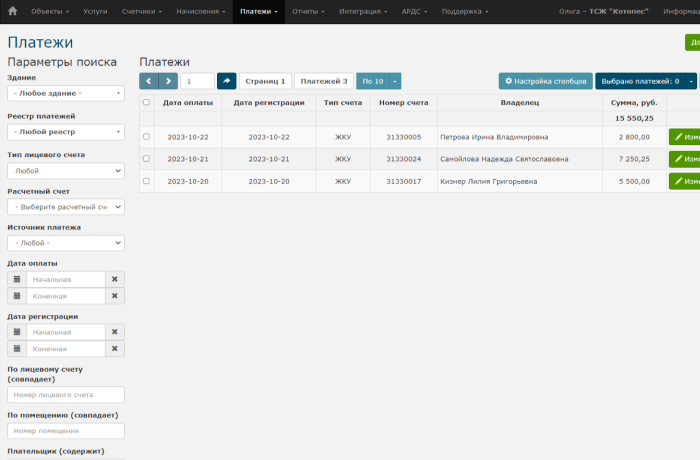The width and height of the screenshot is (700, 460).
Task: Click the Конечная registration date field
Action: (66, 349)
